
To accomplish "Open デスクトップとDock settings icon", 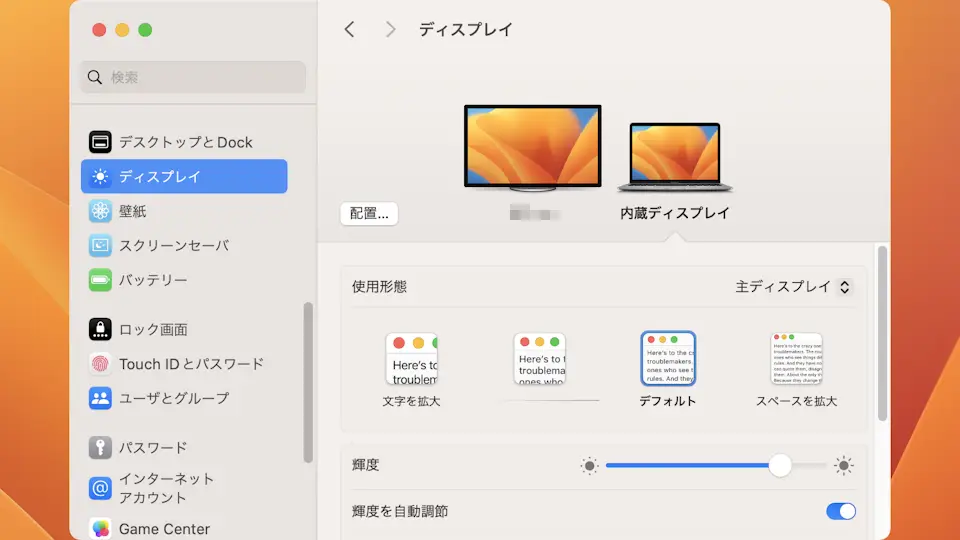I will coord(100,142).
